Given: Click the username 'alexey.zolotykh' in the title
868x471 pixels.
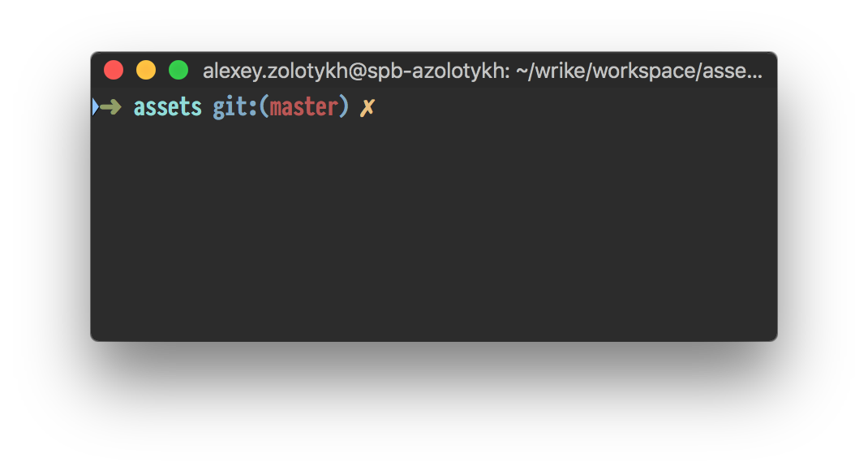Looking at the screenshot, I should click(x=275, y=71).
